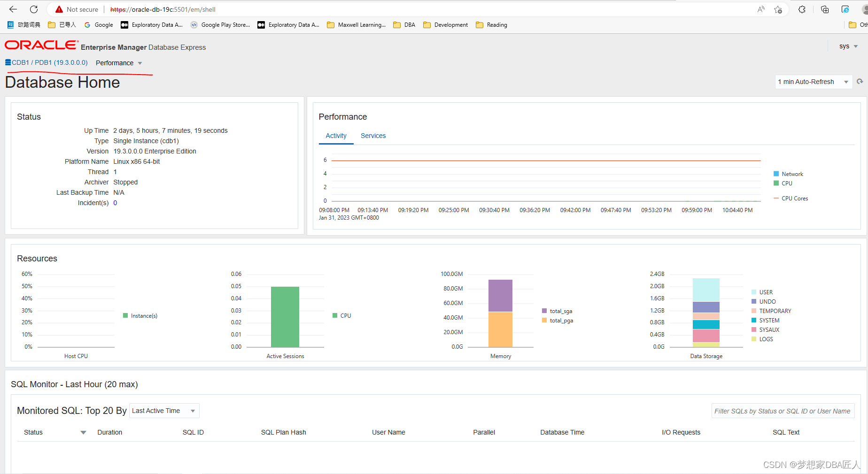The image size is (868, 474).
Task: Add page to favorites star icon
Action: tap(778, 9)
